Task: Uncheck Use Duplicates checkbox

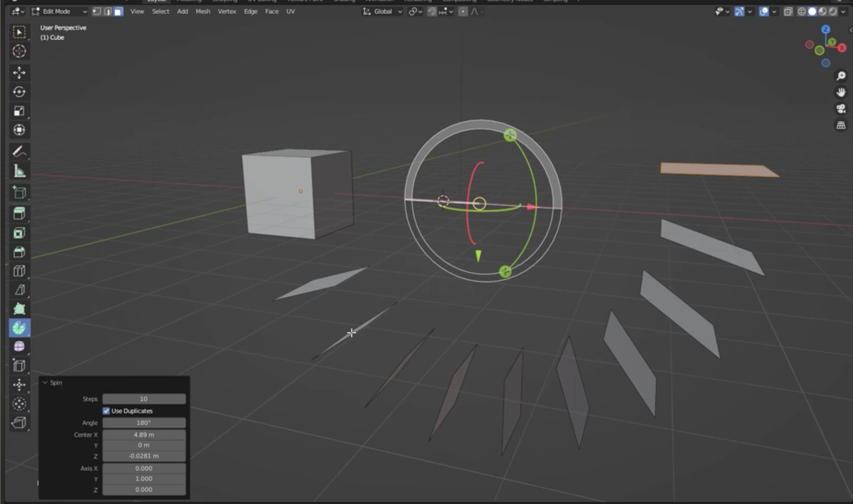Action: point(106,411)
